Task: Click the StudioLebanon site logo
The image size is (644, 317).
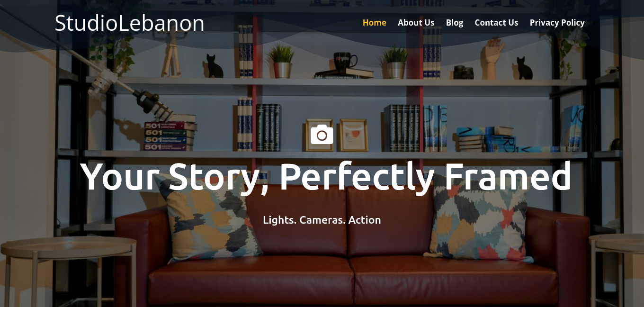Action: (x=129, y=23)
